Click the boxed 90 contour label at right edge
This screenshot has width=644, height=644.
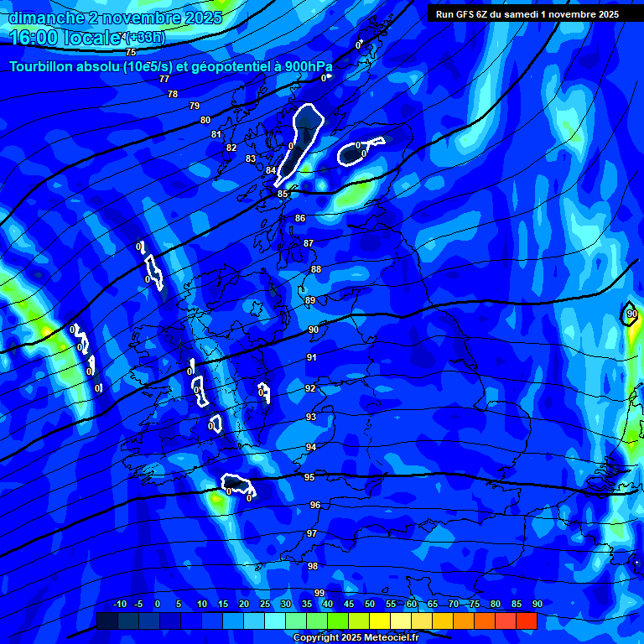click(631, 314)
